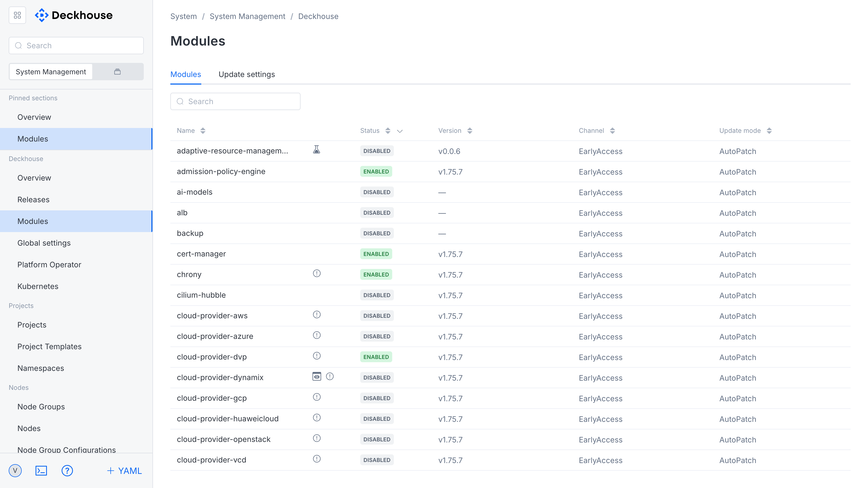Open the admission-policy-engine module

510,171
